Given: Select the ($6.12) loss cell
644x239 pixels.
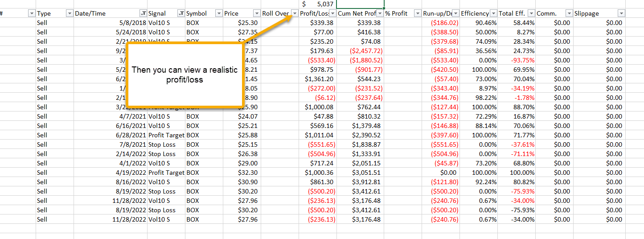Looking at the screenshot, I should pos(318,98).
